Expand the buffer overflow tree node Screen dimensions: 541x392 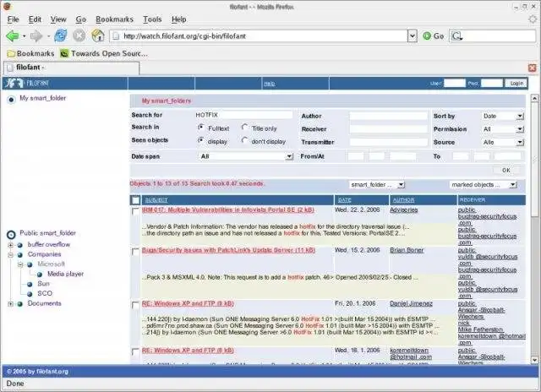click(x=11, y=245)
